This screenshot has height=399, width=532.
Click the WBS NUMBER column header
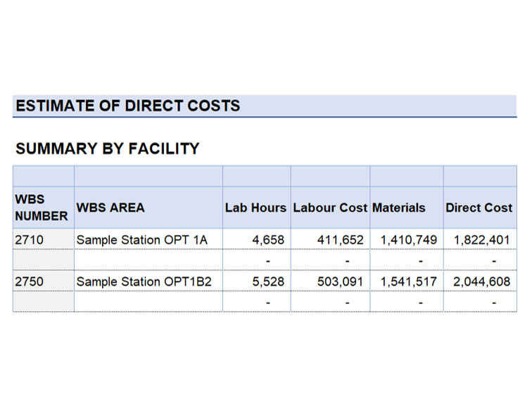point(42,208)
